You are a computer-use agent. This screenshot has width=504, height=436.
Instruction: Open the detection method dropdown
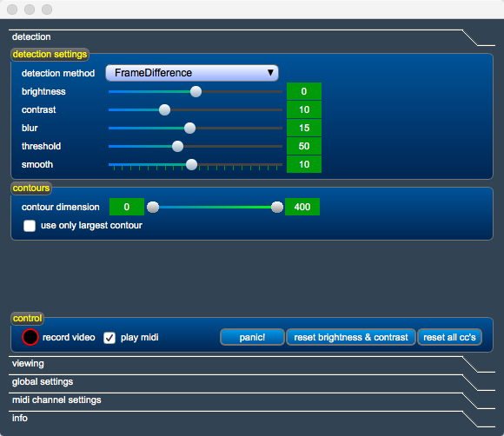pyautogui.click(x=192, y=73)
